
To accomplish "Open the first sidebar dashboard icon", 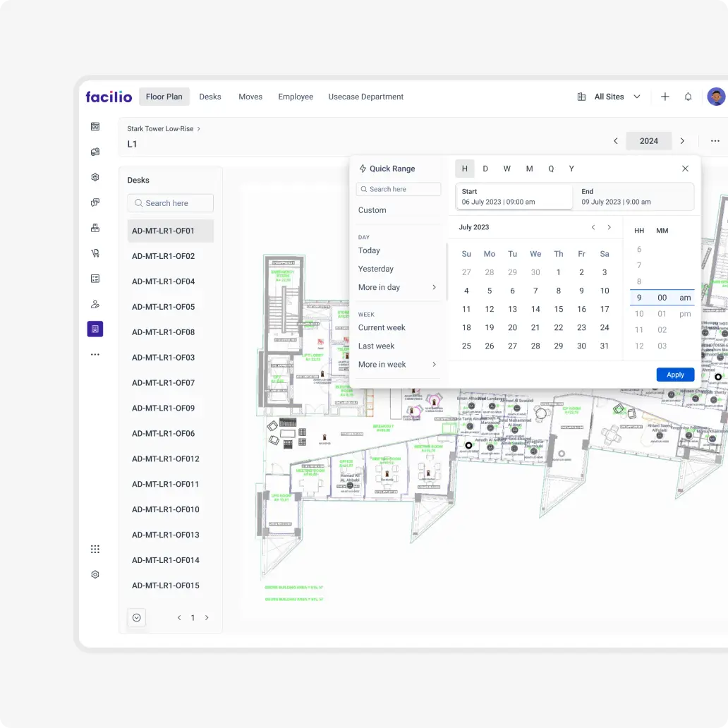I will (x=95, y=126).
